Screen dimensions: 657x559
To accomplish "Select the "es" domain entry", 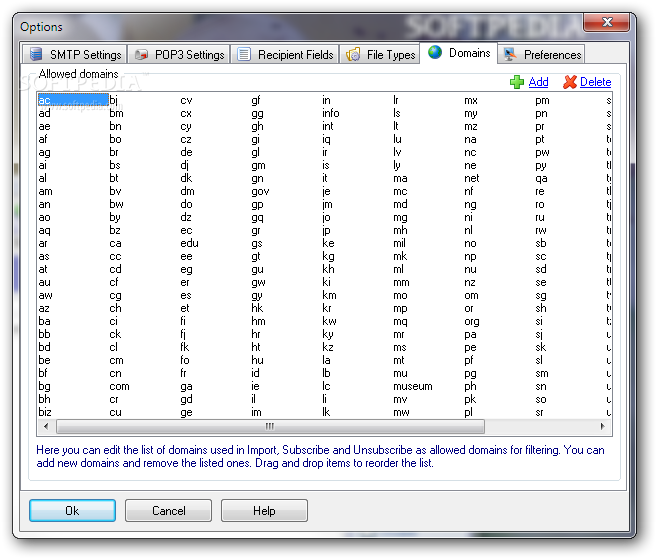I will 186,295.
